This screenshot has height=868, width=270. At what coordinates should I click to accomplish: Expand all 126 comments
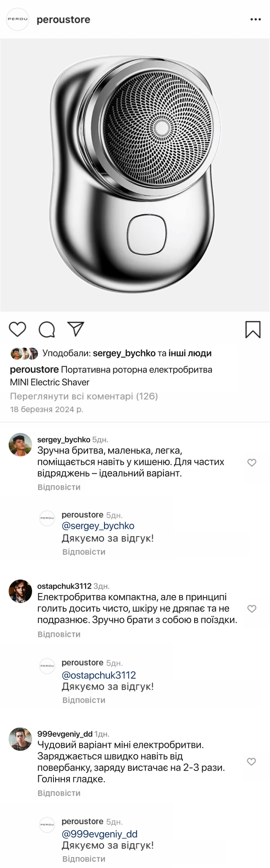click(x=84, y=396)
